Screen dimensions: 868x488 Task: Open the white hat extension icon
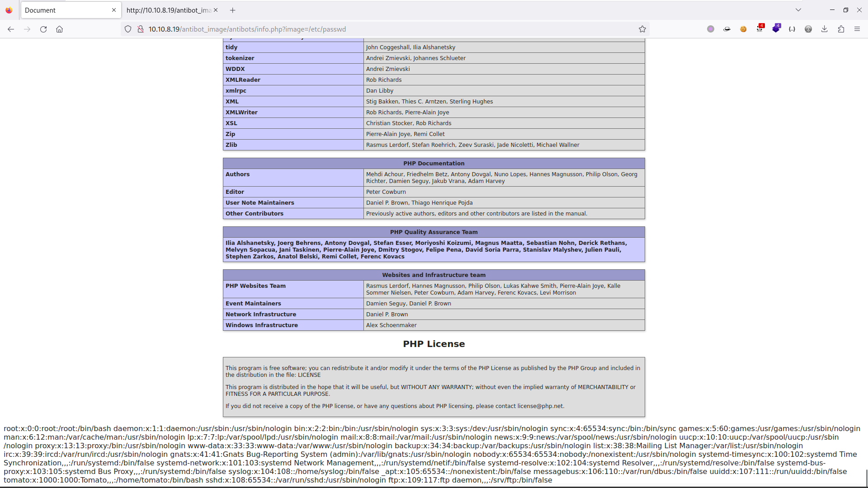pos(727,29)
